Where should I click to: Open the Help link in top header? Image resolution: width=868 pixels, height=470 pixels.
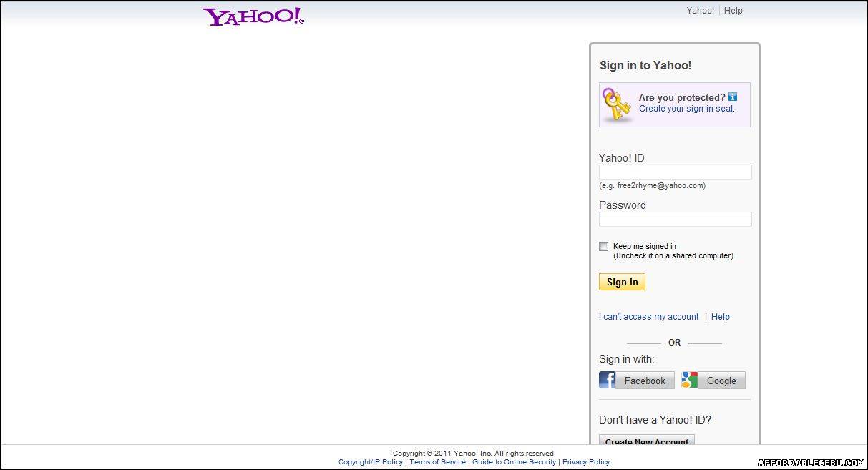coord(733,11)
